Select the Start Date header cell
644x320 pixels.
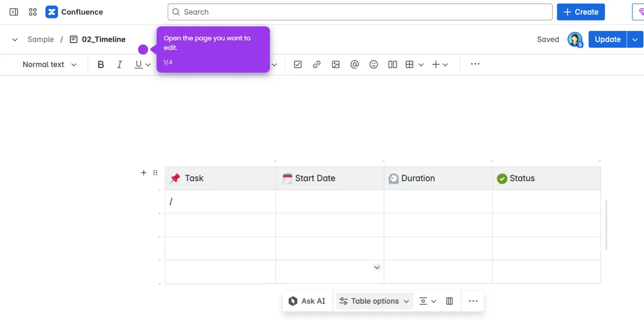coord(330,178)
